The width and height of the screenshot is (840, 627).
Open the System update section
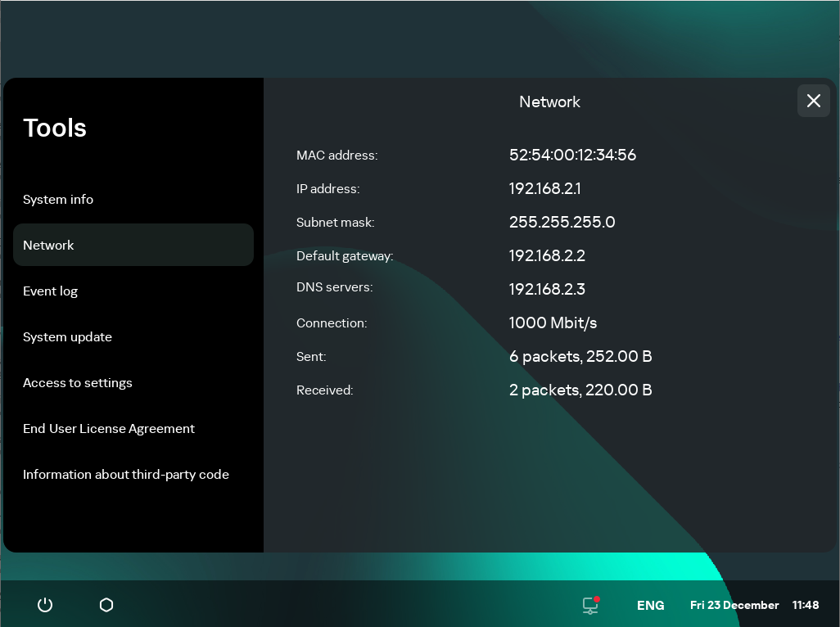click(67, 336)
